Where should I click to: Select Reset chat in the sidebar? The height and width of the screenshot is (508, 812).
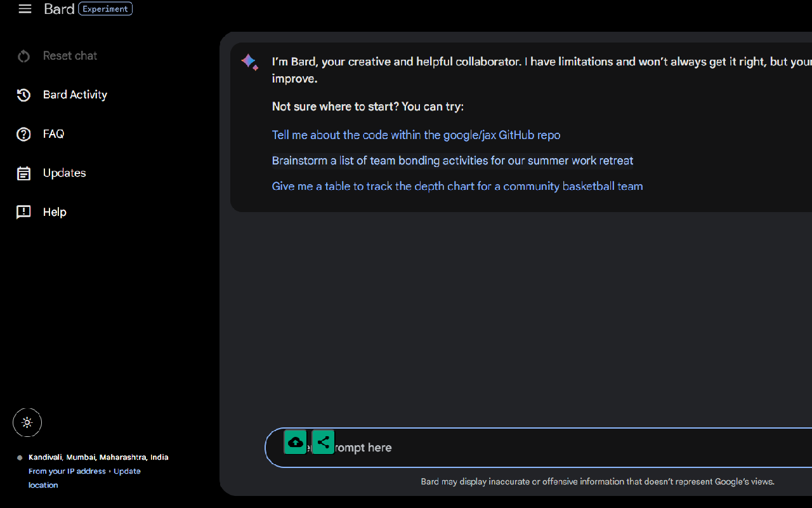click(x=70, y=56)
